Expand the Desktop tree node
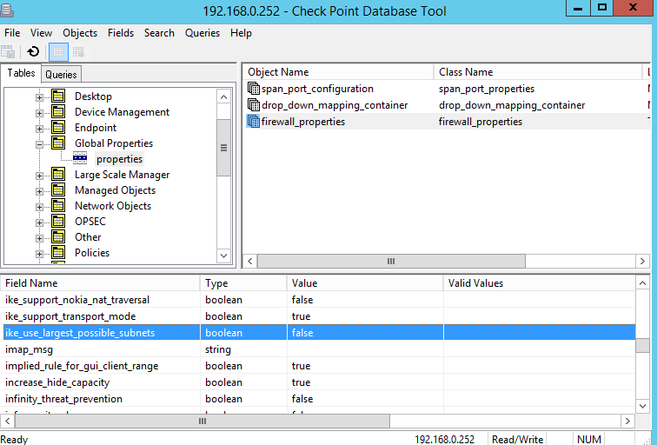This screenshot has width=657, height=445. pyautogui.click(x=40, y=97)
